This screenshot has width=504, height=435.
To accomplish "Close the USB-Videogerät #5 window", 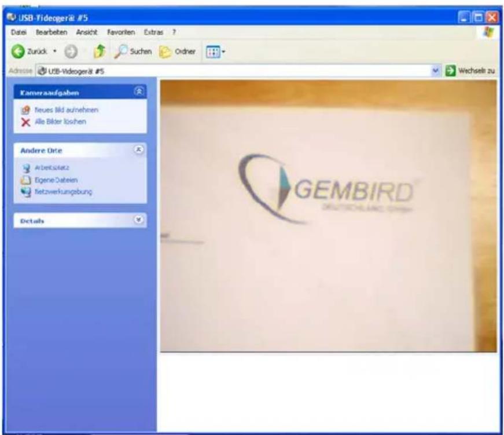I will [x=492, y=17].
